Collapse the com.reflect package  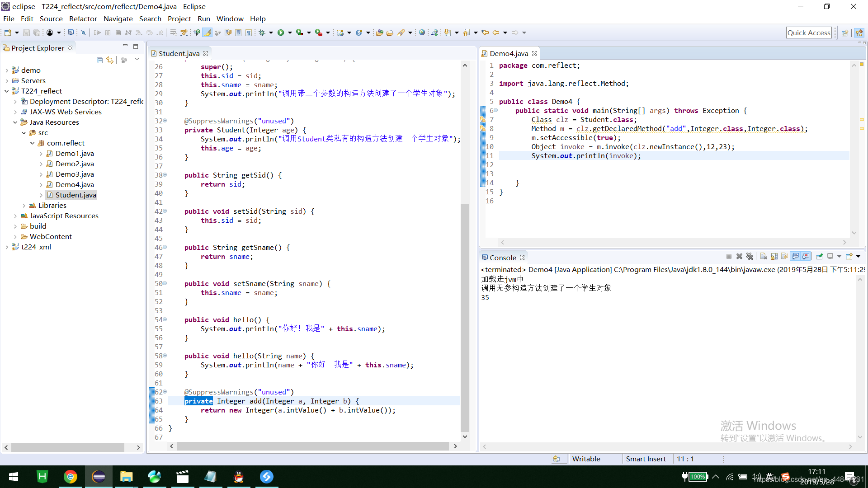coord(32,143)
